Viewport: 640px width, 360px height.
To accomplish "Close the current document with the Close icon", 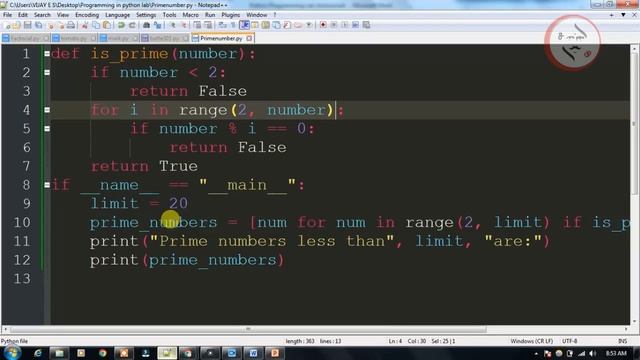I will coord(51,25).
